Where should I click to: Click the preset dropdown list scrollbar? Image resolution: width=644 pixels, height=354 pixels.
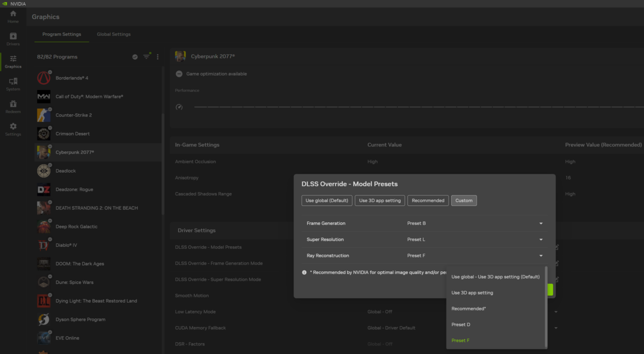click(x=546, y=306)
